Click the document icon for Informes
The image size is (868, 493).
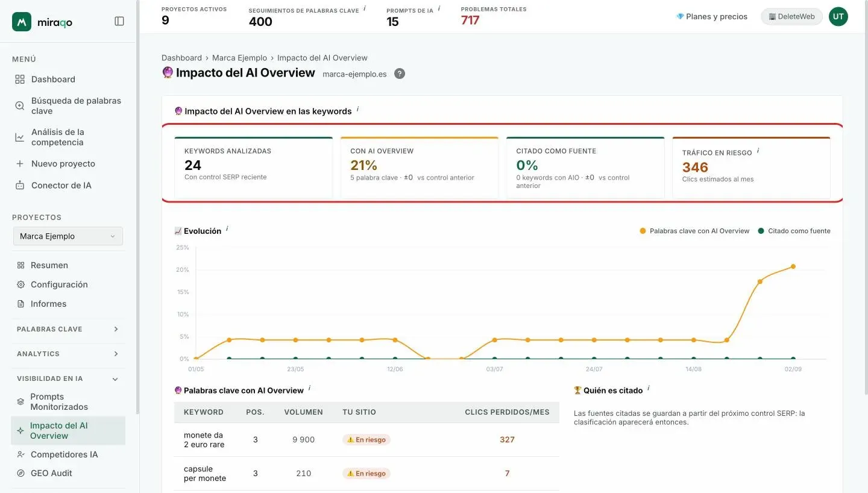point(21,304)
